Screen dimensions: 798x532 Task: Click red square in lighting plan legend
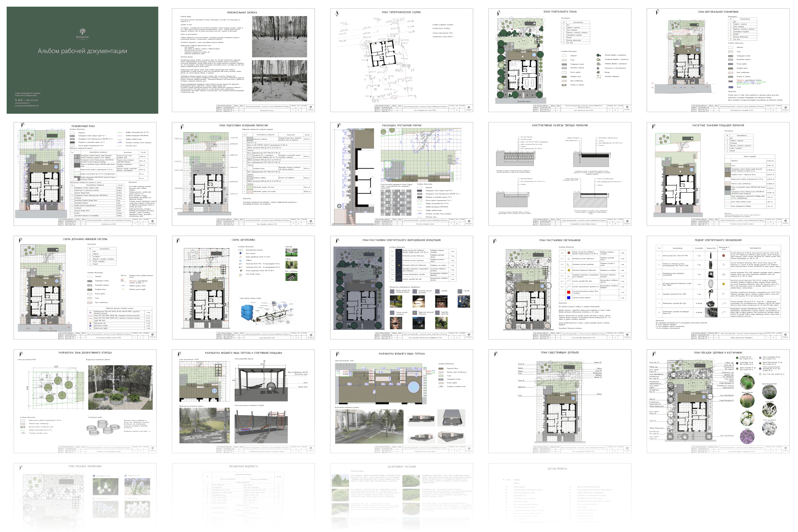click(x=569, y=292)
